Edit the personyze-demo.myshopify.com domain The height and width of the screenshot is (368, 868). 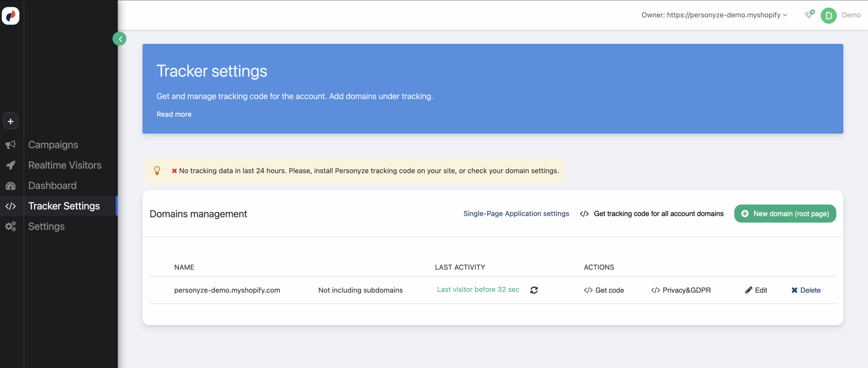click(756, 290)
